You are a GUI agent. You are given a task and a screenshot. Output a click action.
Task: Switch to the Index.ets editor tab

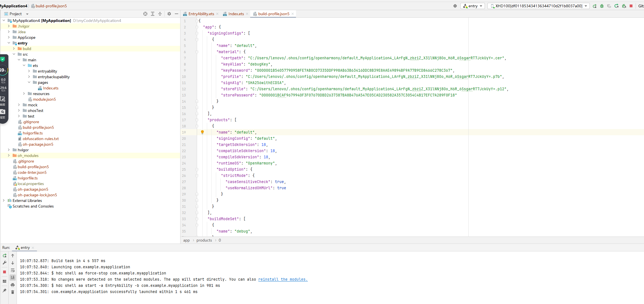(236, 14)
